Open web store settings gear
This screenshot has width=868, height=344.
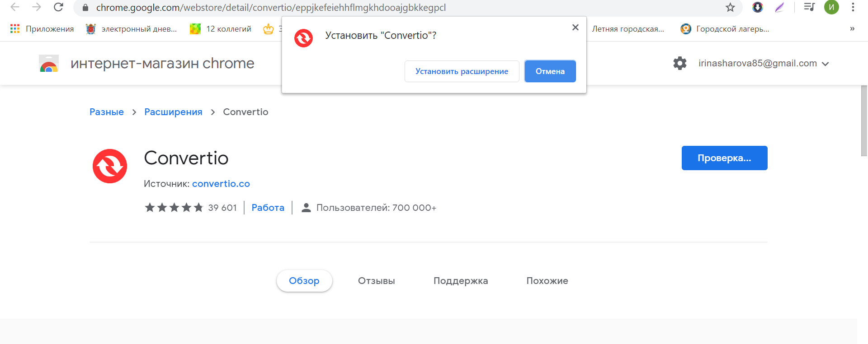click(x=679, y=63)
